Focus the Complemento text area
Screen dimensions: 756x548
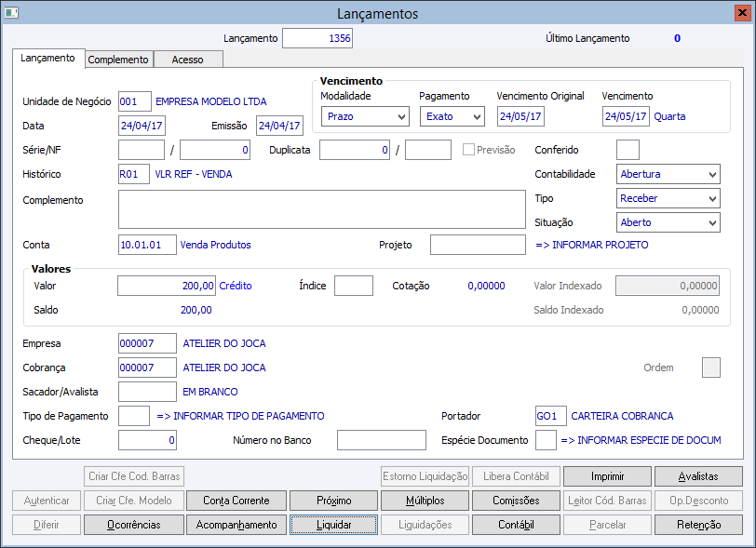click(x=322, y=209)
